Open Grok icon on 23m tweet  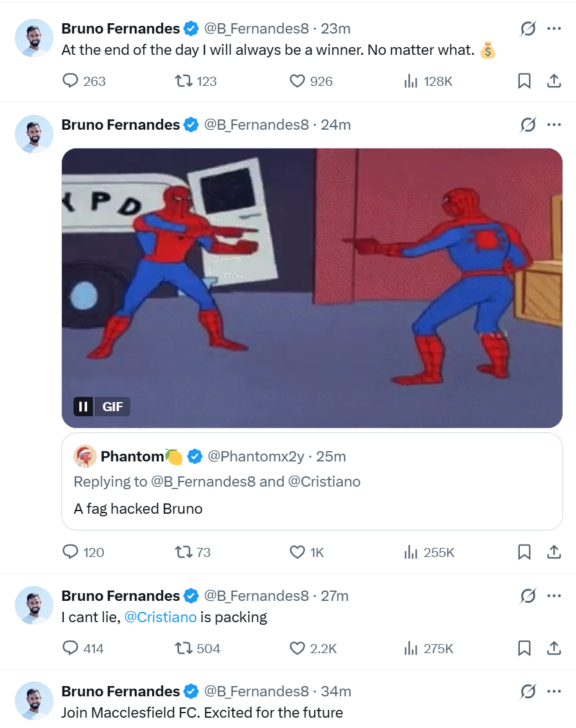click(528, 29)
